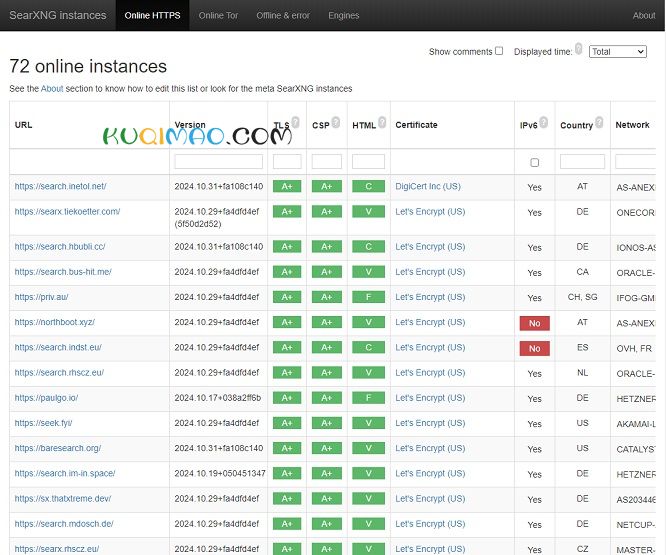
Task: Click the help icon next to Country
Action: [600, 122]
